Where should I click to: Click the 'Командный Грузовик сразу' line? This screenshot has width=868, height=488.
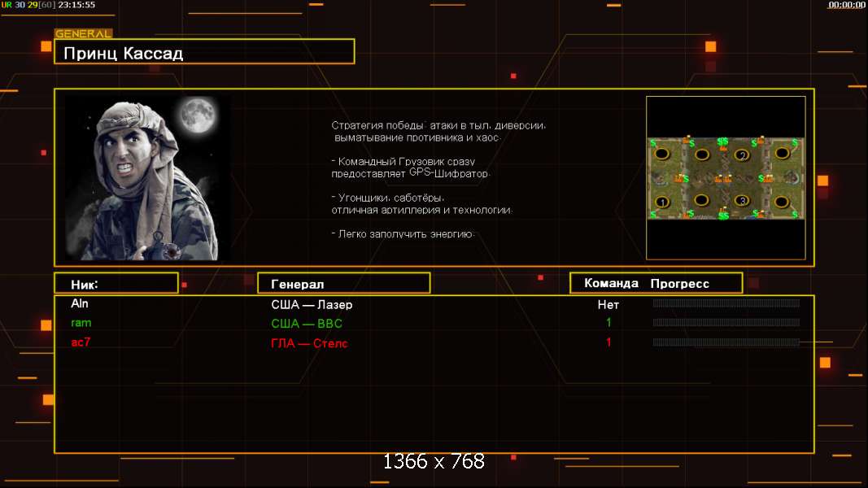pos(403,162)
